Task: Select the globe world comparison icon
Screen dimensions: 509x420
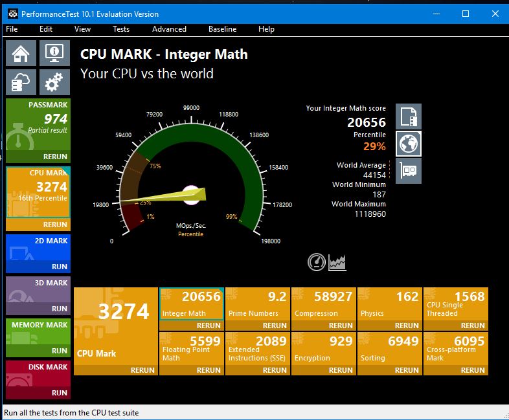Action: coord(409,144)
